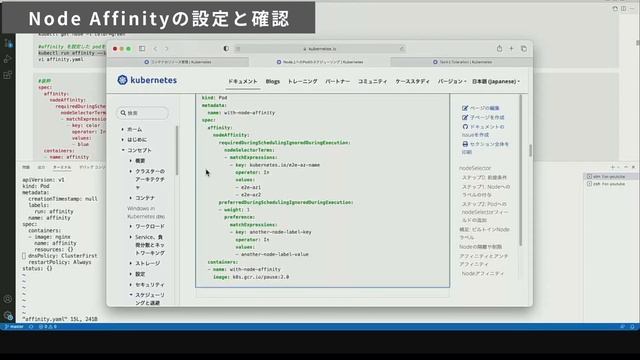This screenshot has height=360, width=640.
Task: Open the トレーニング nav item
Action: 302,81
